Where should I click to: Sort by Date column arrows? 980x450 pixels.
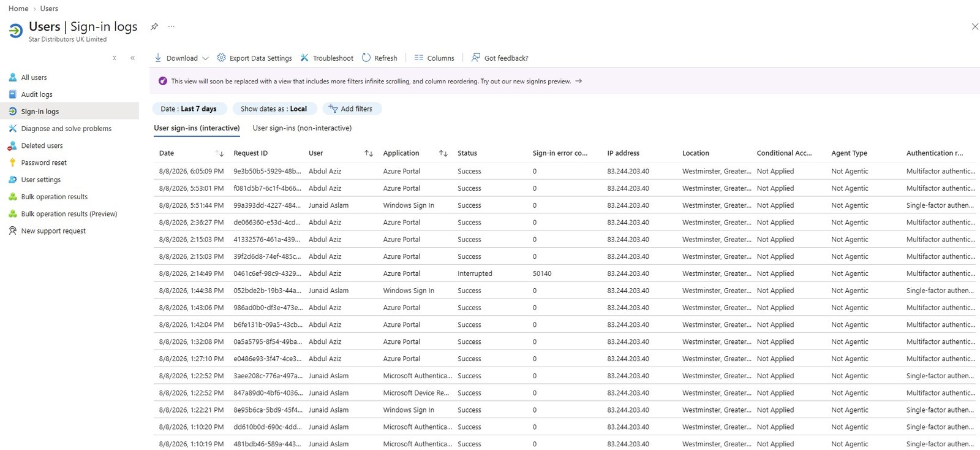pyautogui.click(x=220, y=153)
